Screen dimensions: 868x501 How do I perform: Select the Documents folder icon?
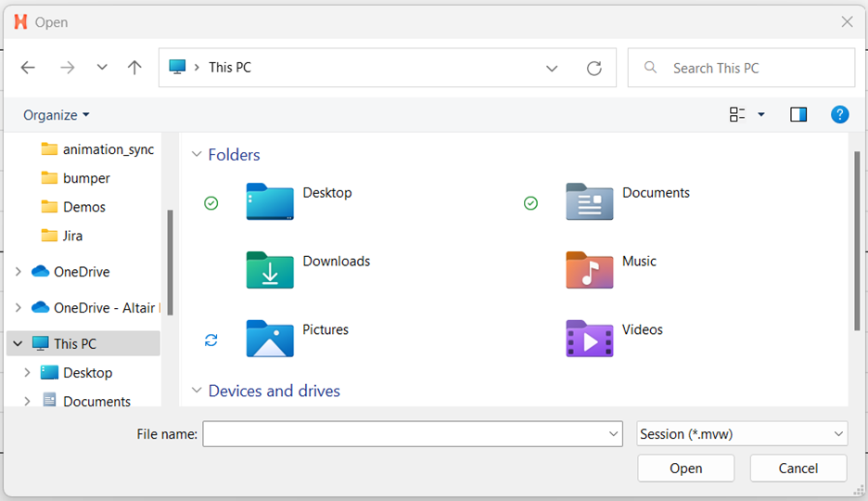point(589,201)
